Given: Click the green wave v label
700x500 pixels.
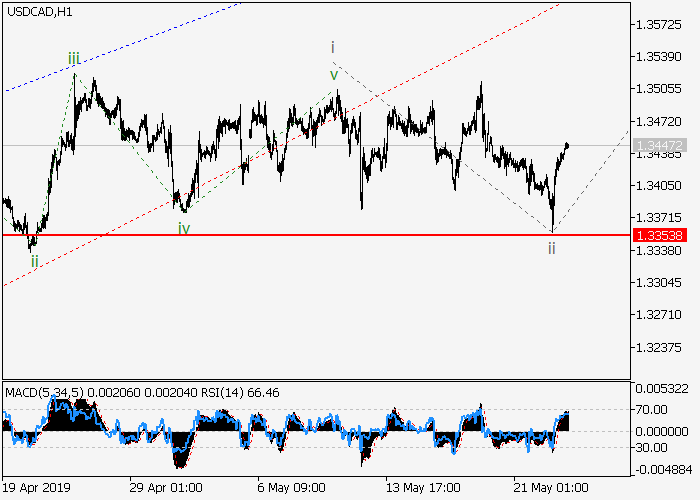Looking at the screenshot, I should click(x=334, y=74).
